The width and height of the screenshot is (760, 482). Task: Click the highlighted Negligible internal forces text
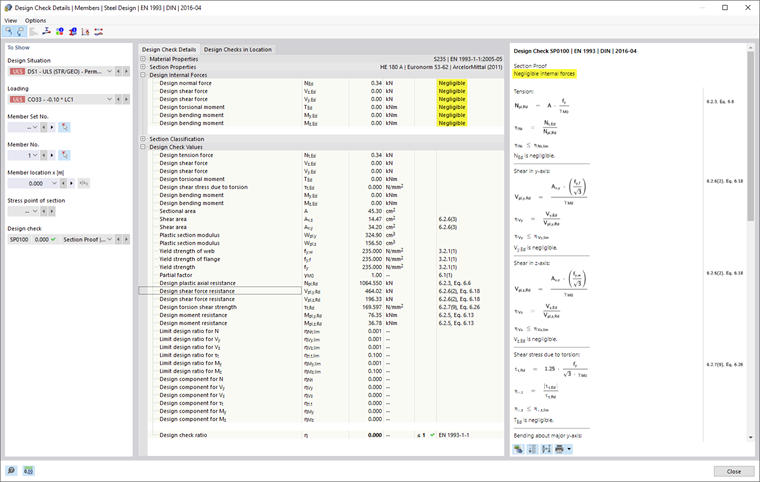coord(544,74)
